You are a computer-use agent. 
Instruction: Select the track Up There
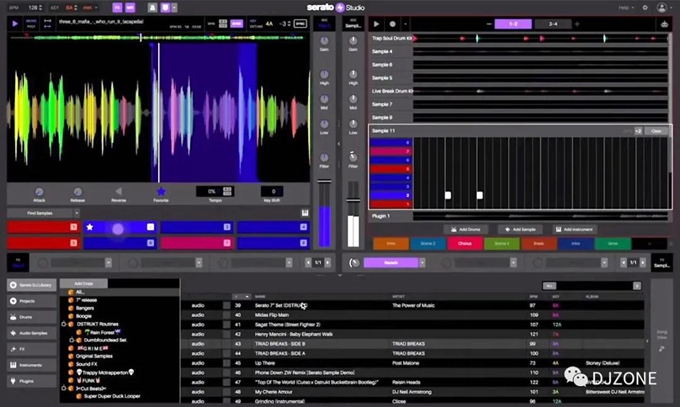coord(265,363)
